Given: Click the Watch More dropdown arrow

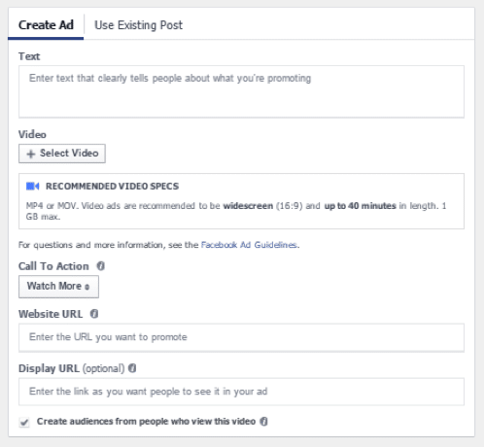Looking at the screenshot, I should point(87,287).
